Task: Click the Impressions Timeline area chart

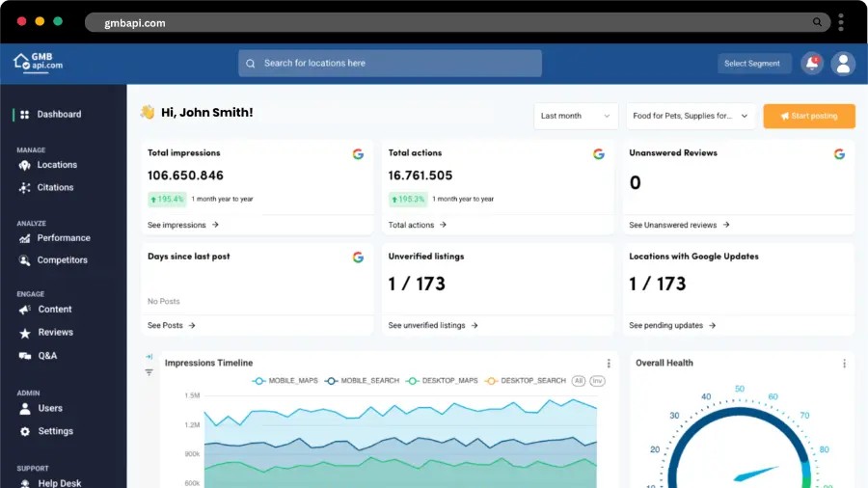Action: tap(400, 444)
